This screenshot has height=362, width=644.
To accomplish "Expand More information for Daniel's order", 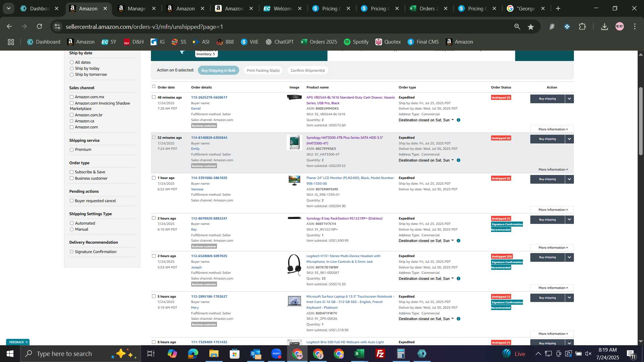I will pos(552,129).
